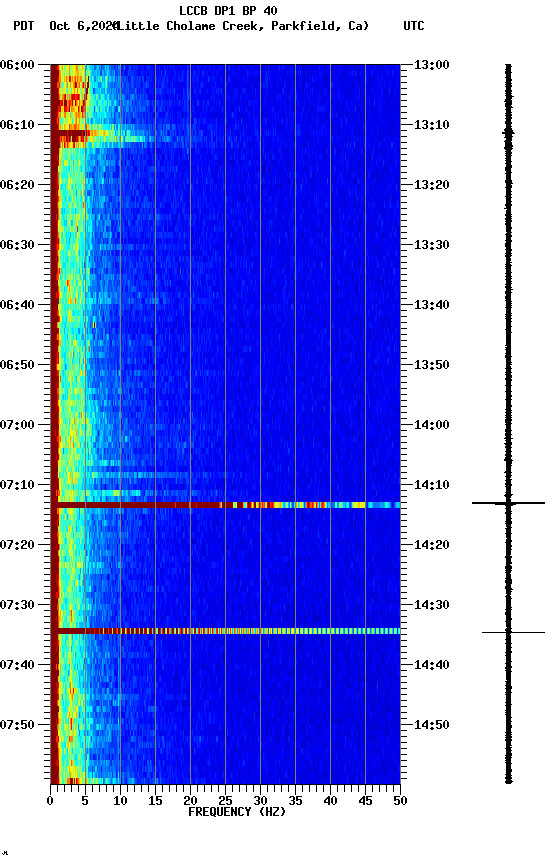Screen dimensions: 552x864
Task: Click the 'LCCB DP1 BP 40' title text
Action: [228, 10]
